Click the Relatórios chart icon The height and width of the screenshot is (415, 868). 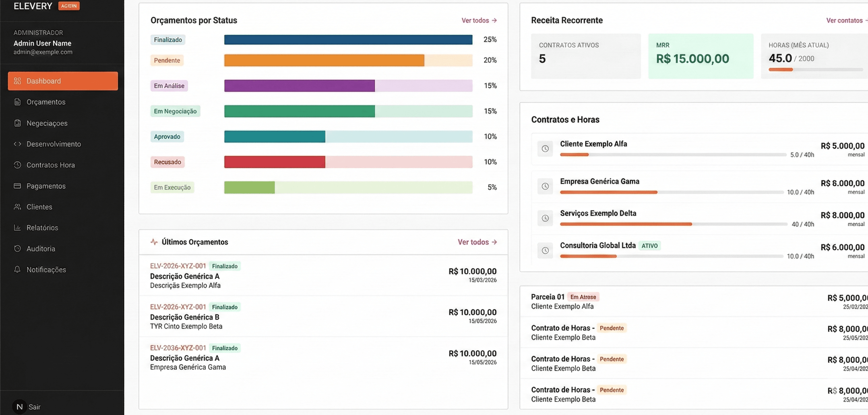pyautogui.click(x=17, y=228)
